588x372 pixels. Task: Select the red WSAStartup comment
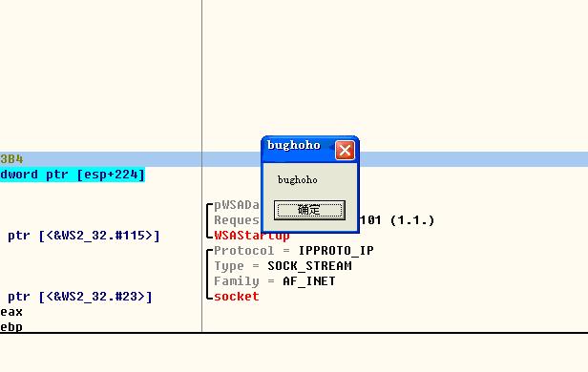pos(252,236)
